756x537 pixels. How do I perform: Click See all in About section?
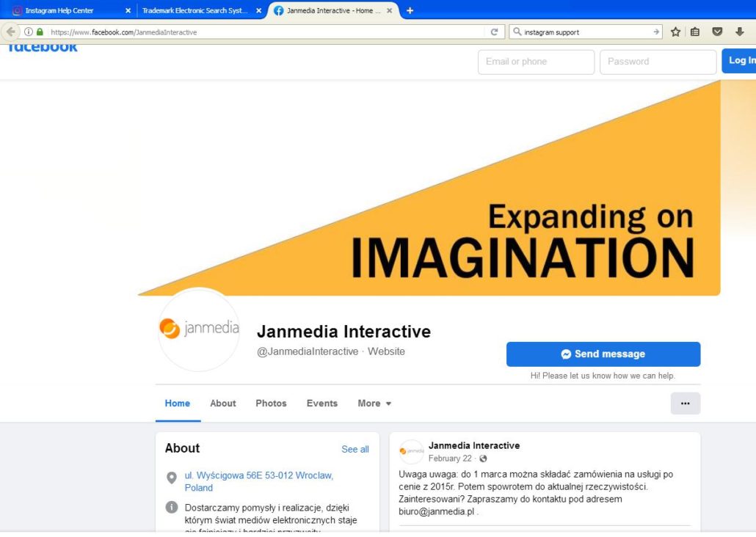(355, 449)
